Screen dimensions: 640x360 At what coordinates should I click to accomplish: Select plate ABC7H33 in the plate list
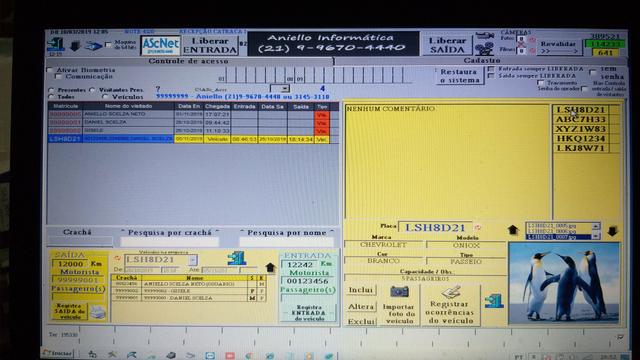pyautogui.click(x=580, y=119)
